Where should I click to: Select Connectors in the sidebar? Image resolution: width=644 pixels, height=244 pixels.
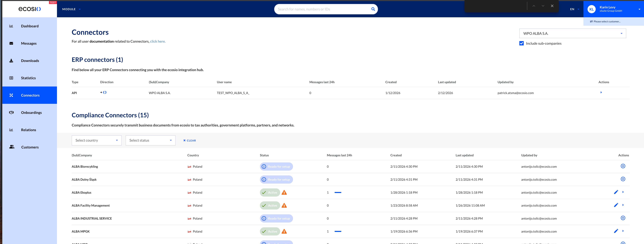point(30,95)
